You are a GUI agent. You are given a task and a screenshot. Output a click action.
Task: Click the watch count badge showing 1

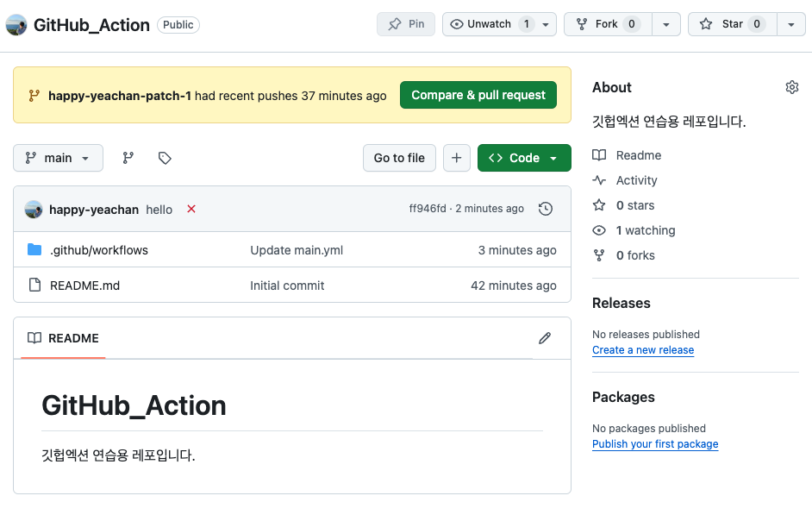526,24
